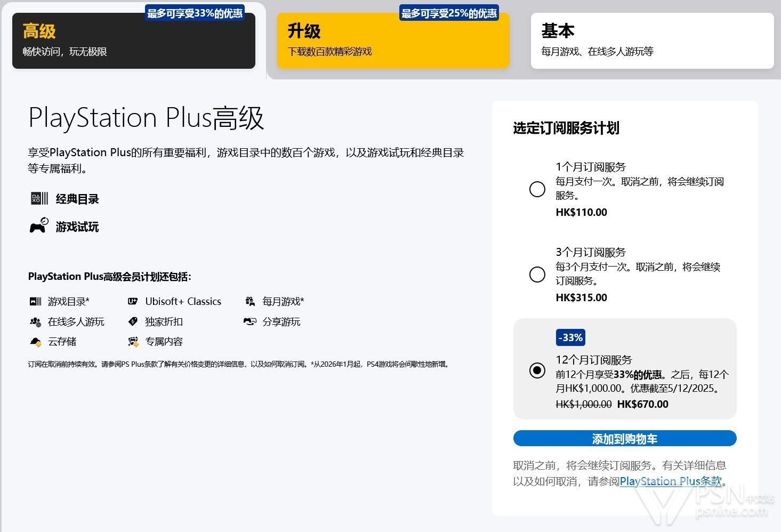Click the 专属内容 exclusive content icon
Image resolution: width=781 pixels, height=532 pixels.
click(x=133, y=342)
